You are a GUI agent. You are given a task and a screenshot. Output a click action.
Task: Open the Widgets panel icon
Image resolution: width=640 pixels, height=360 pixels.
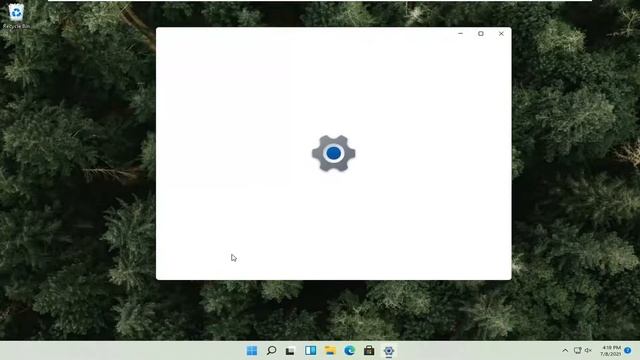click(310, 351)
